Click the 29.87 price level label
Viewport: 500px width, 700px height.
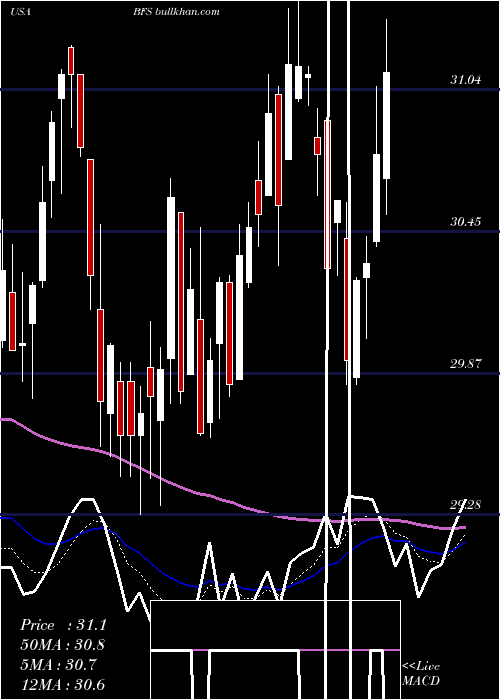466,363
